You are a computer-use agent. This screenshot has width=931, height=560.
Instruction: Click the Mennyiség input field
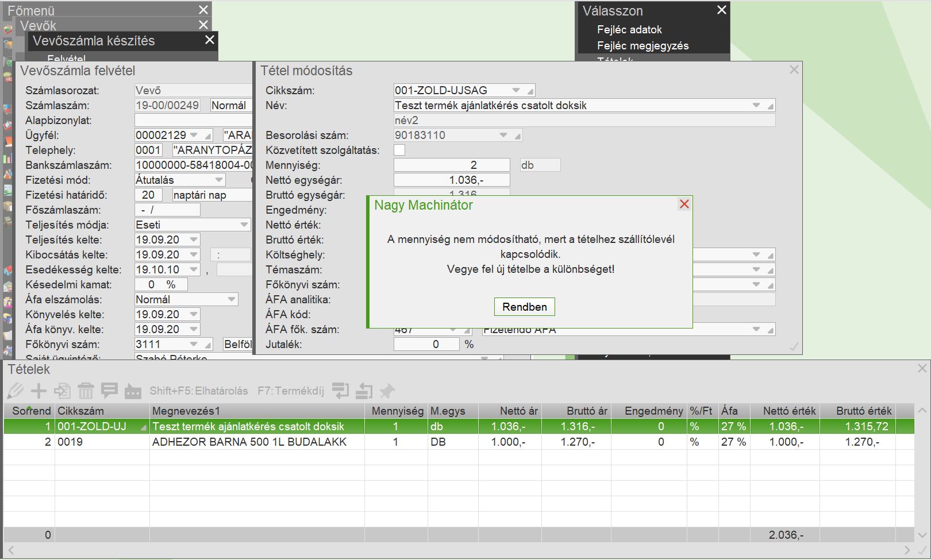pyautogui.click(x=452, y=165)
